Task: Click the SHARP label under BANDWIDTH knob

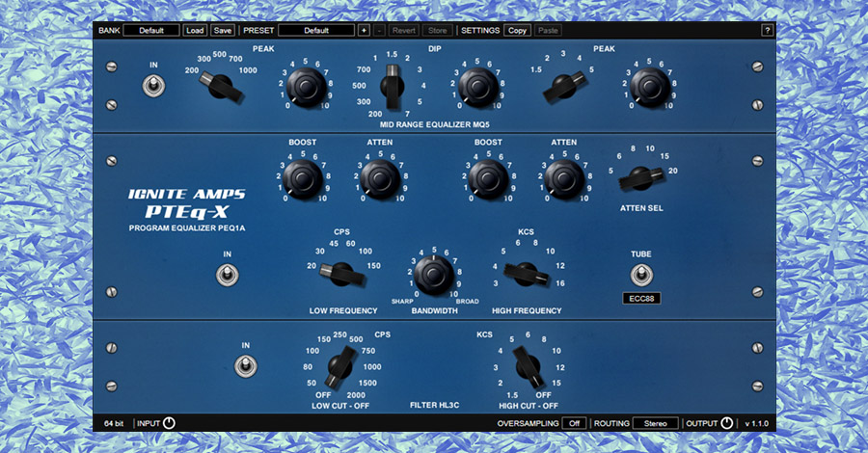Action: (x=402, y=302)
